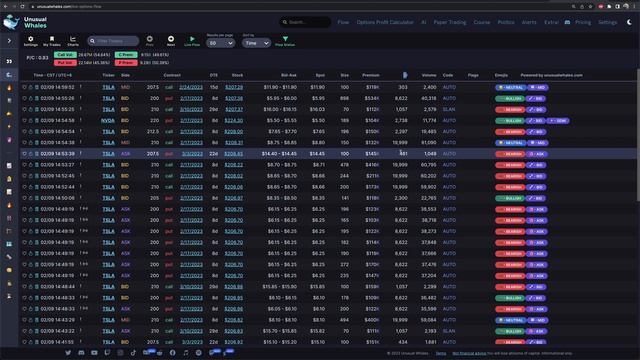
Task: Click the Unusual Whales logo
Action: coord(25,22)
